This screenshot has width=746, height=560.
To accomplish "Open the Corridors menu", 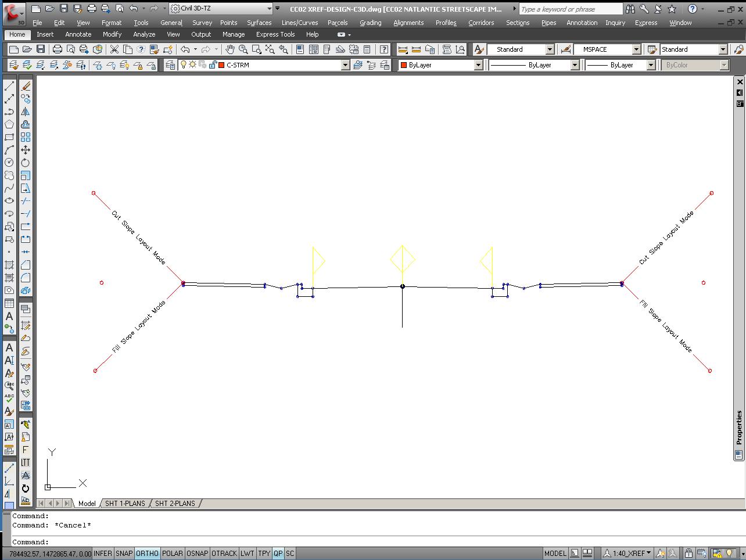I will coord(481,23).
